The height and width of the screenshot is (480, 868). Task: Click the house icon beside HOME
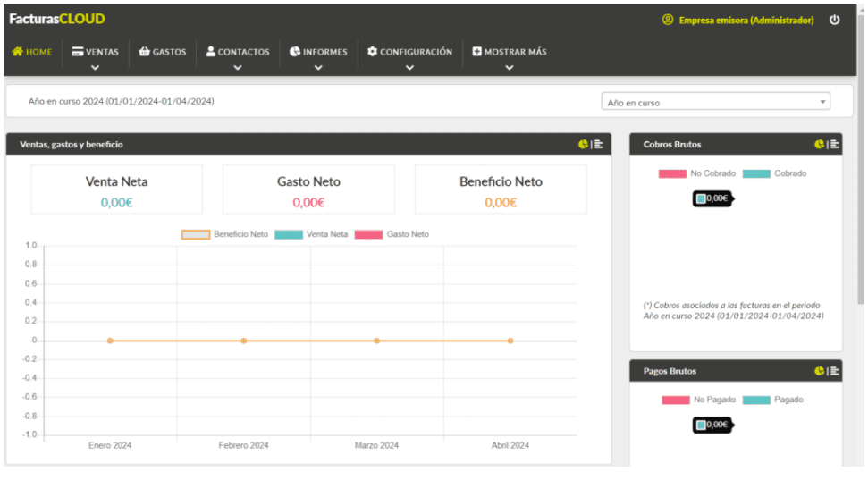point(18,52)
